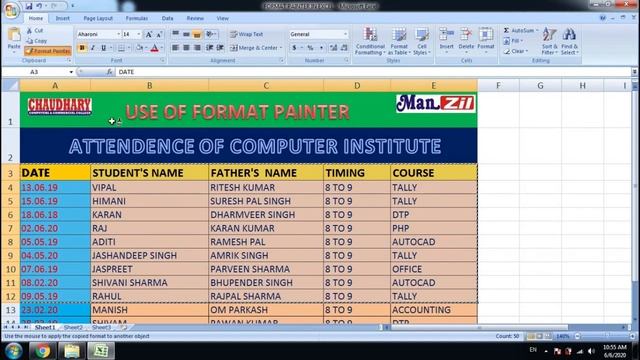640x360 pixels.
Task: Click the Merge & Center button
Action: pyautogui.click(x=256, y=48)
